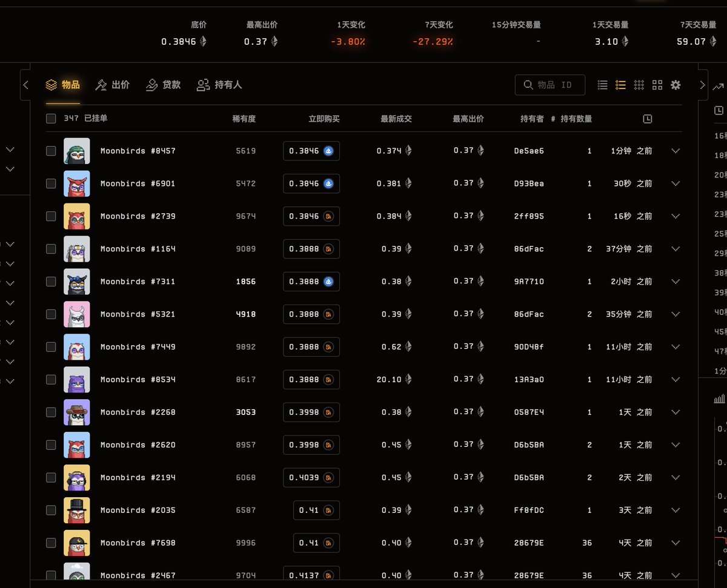Screen dimensions: 727x588
Task: Check the box for Moonbirds #8457
Action: click(51, 151)
